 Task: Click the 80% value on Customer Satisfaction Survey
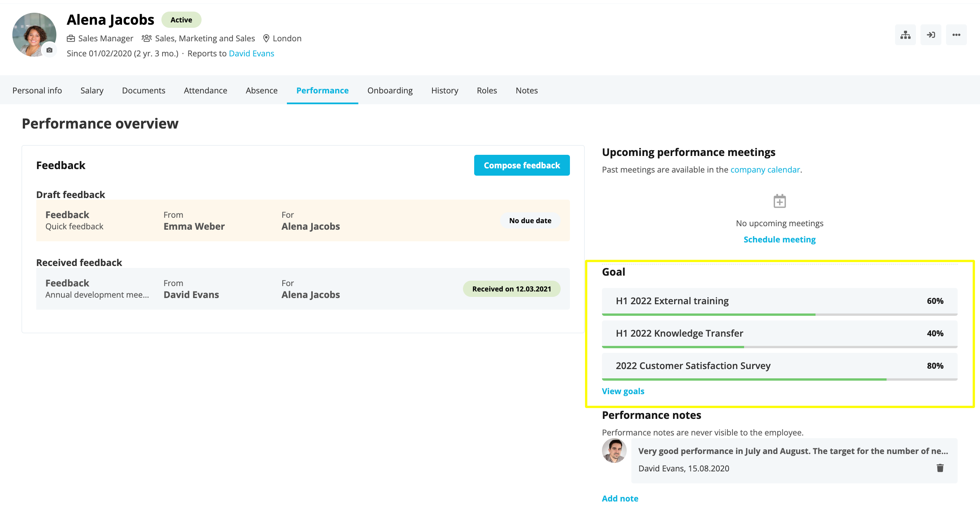click(x=935, y=366)
